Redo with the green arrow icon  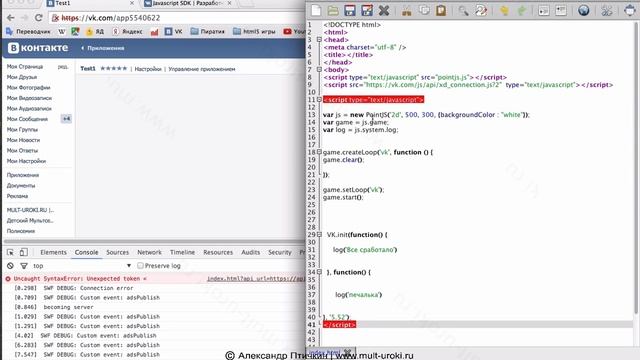point(521,11)
